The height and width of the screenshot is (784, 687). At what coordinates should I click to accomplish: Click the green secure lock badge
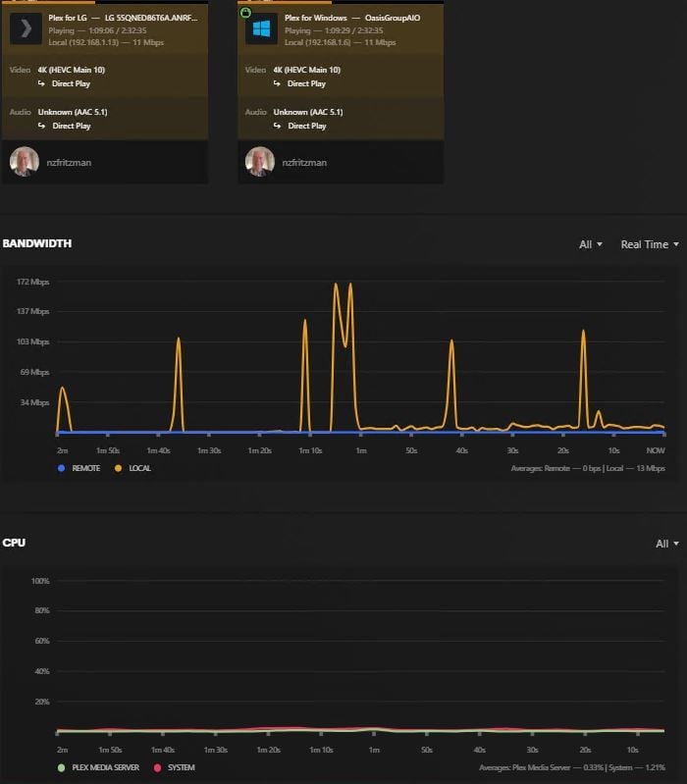[245, 12]
